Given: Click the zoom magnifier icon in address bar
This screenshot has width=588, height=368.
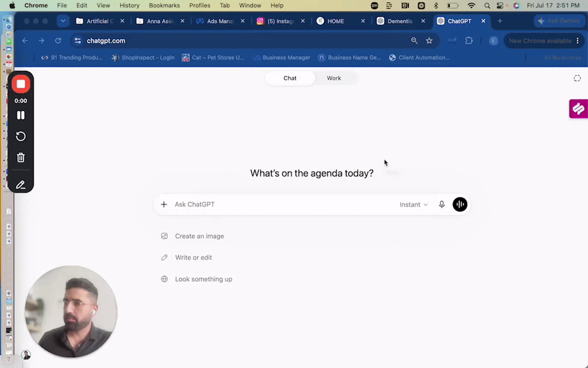Looking at the screenshot, I should [x=414, y=41].
